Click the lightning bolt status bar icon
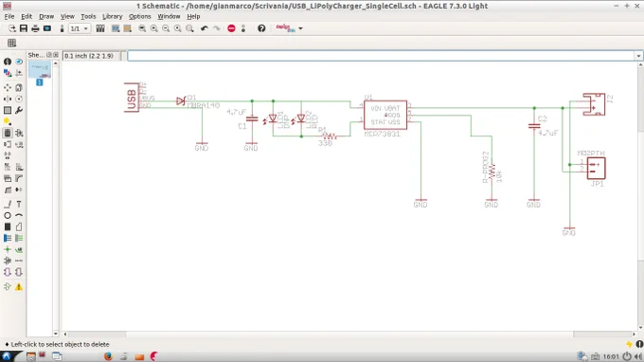The width and height of the screenshot is (644, 362). 629,344
